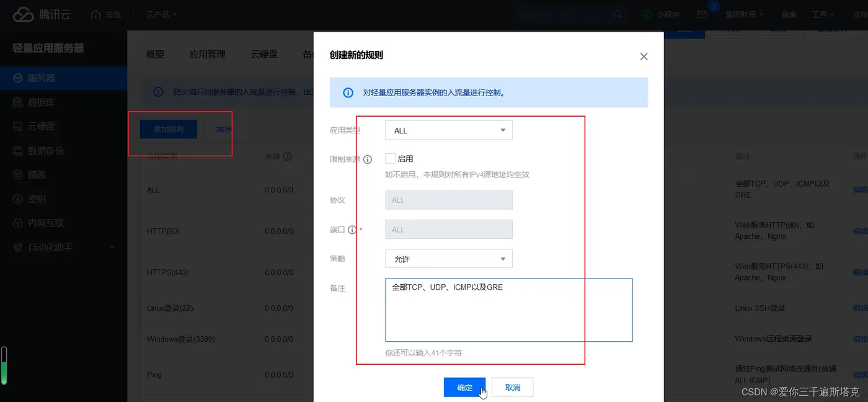
Task: Click the 来源 column info icon
Action: (288, 157)
